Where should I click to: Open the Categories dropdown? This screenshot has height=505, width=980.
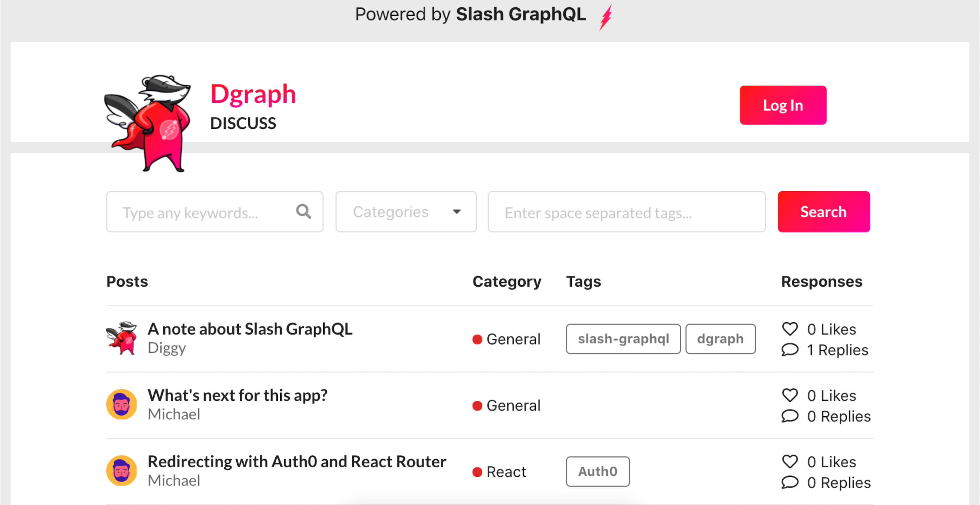coord(405,212)
